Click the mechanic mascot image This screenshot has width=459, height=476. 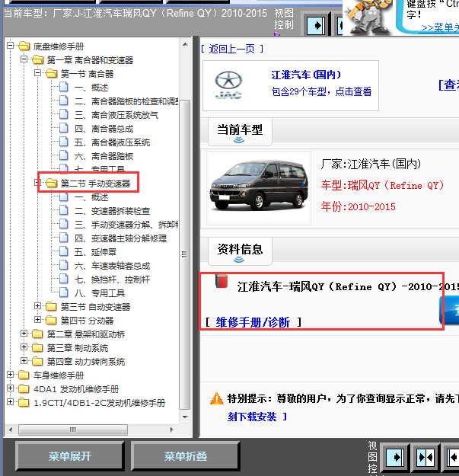pos(368,17)
